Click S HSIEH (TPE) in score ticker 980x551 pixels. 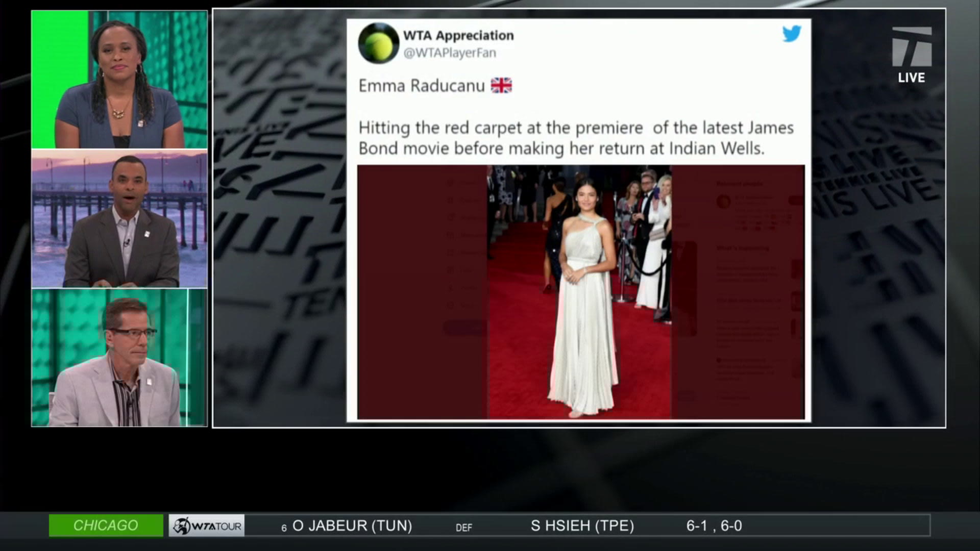coord(582,525)
